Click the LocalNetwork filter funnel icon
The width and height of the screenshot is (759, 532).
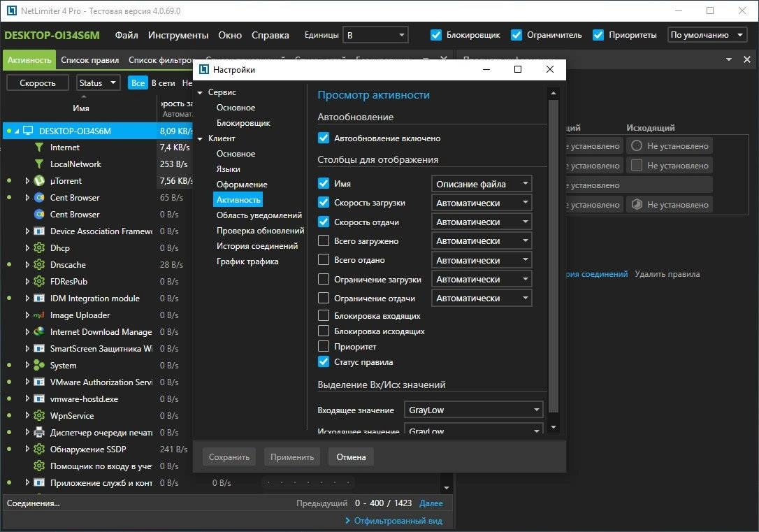(39, 164)
